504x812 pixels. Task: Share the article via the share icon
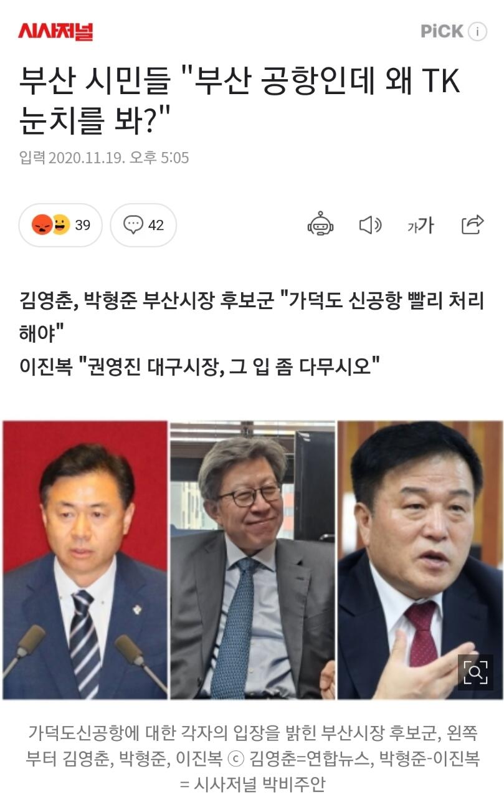(473, 224)
